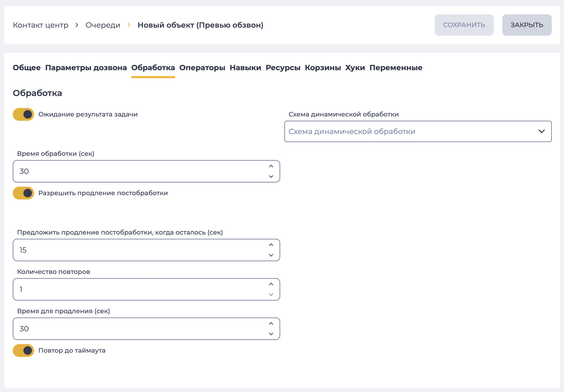Screen dimensions: 564x392
Task: Increase the extension time value
Action: click(271, 324)
